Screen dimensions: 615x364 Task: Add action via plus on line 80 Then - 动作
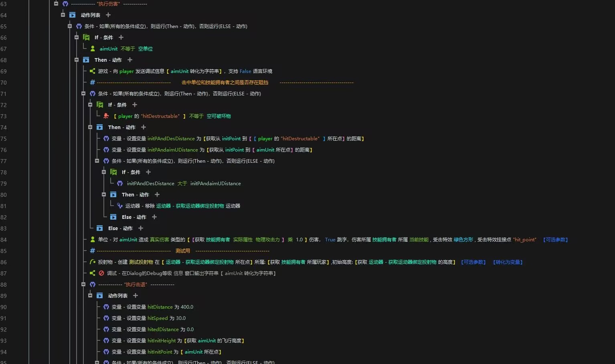[x=157, y=194]
